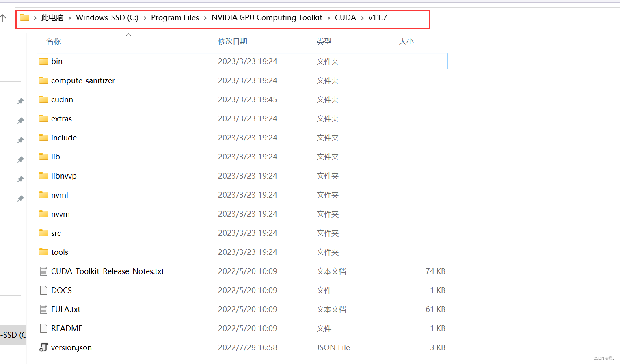The image size is (620, 364).
Task: Select src folder name
Action: point(56,233)
